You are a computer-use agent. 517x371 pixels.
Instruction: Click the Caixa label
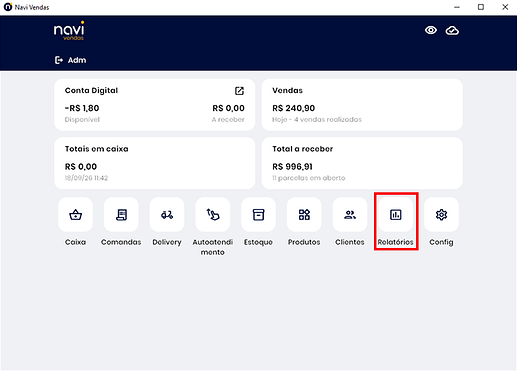[75, 242]
